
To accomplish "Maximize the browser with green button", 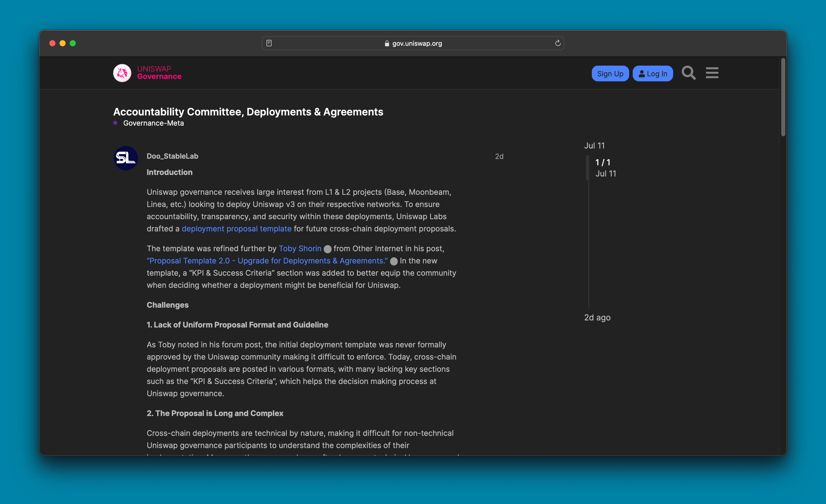I will pyautogui.click(x=73, y=43).
